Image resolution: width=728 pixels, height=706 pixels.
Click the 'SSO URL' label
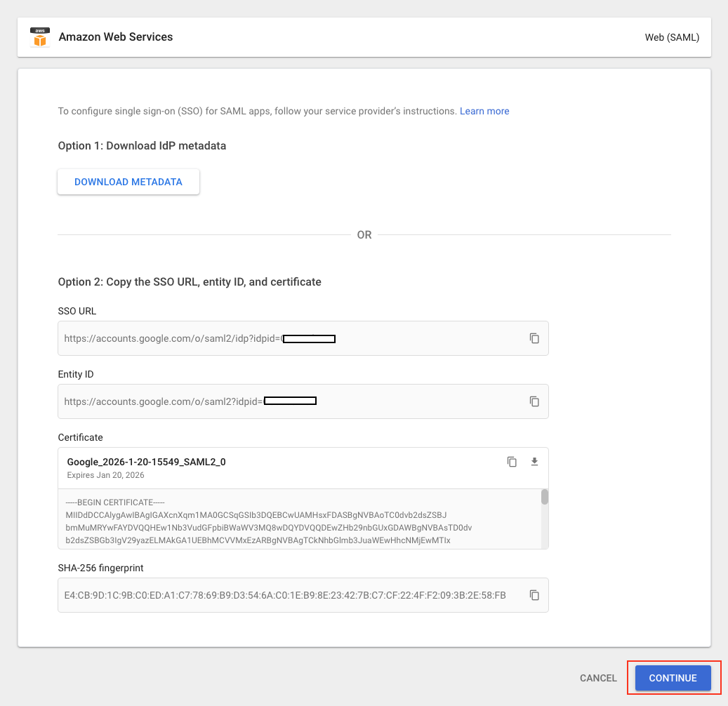[x=77, y=311]
